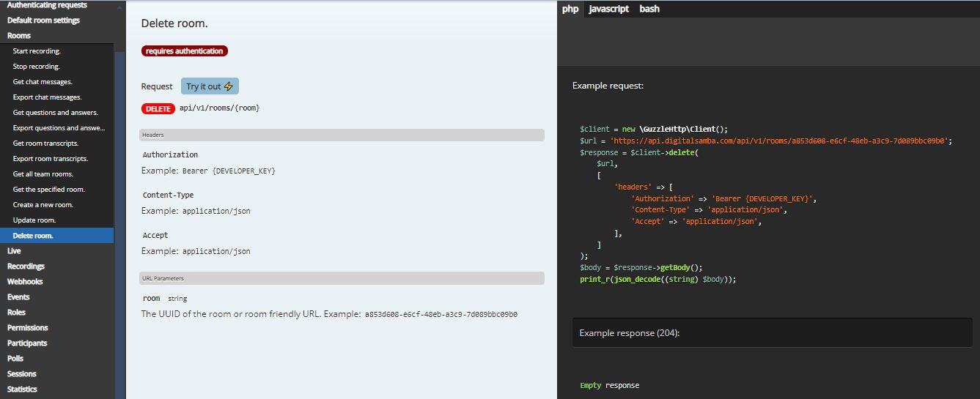This screenshot has width=980, height=399.
Task: Open the Statistics section
Action: click(22, 389)
